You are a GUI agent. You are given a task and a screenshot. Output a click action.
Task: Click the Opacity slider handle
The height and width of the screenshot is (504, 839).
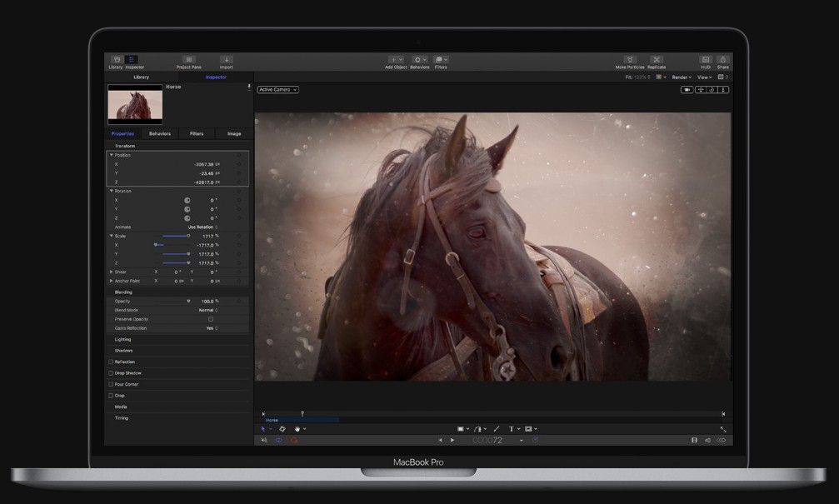(188, 302)
